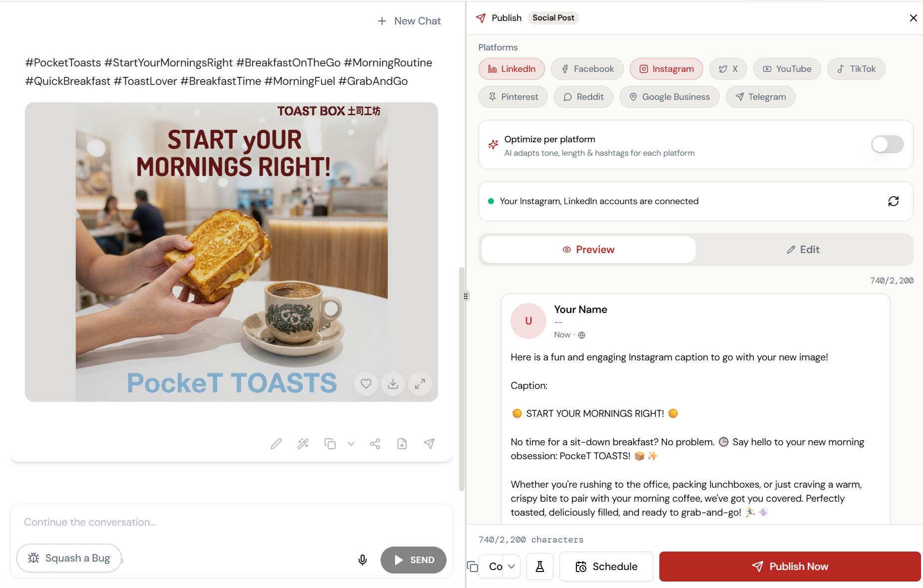Click the Publish Now button
923x588 pixels.
790,567
